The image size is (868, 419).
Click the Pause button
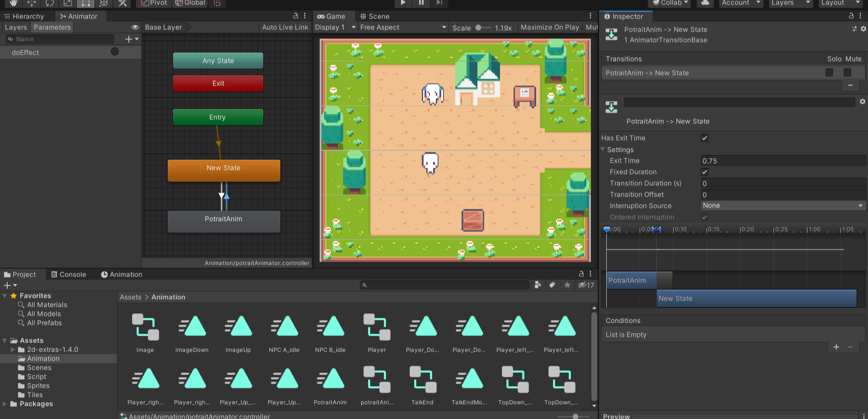point(421,3)
